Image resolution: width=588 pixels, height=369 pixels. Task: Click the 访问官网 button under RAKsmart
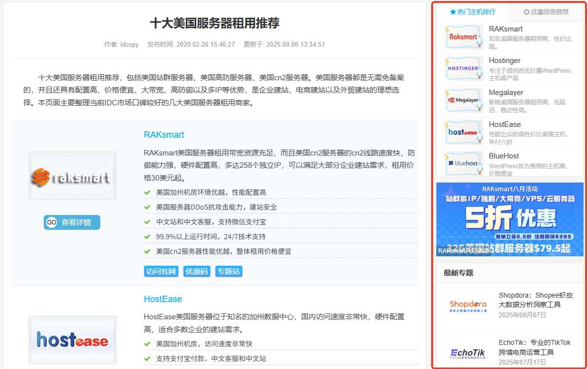coord(161,271)
